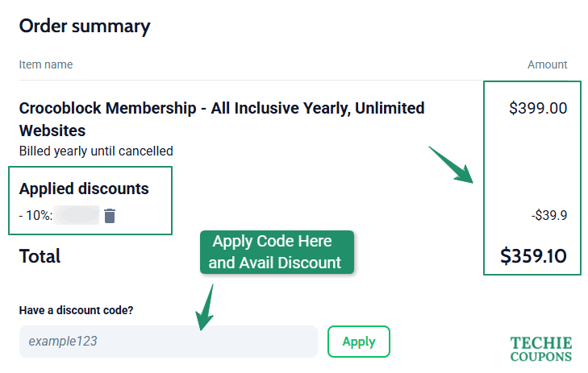Click the green arrow pointing at amounts
588x373 pixels.
tap(452, 165)
